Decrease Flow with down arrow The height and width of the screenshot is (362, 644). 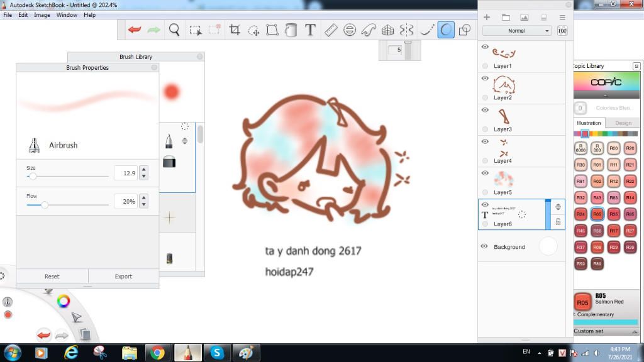point(144,205)
